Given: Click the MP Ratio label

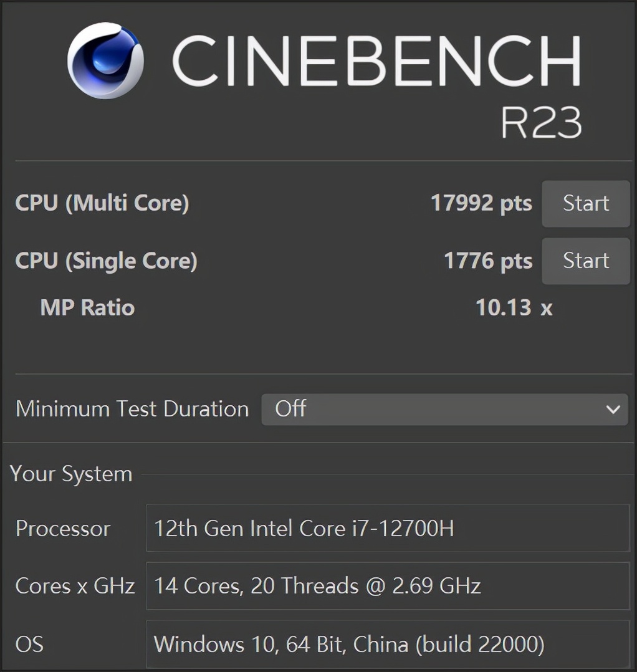Looking at the screenshot, I should pyautogui.click(x=87, y=307).
